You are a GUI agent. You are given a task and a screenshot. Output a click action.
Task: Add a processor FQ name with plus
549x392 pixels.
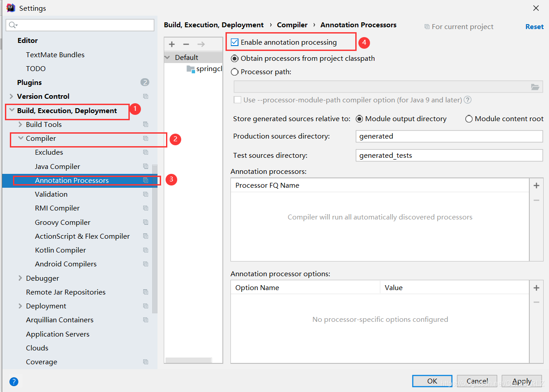coord(536,185)
